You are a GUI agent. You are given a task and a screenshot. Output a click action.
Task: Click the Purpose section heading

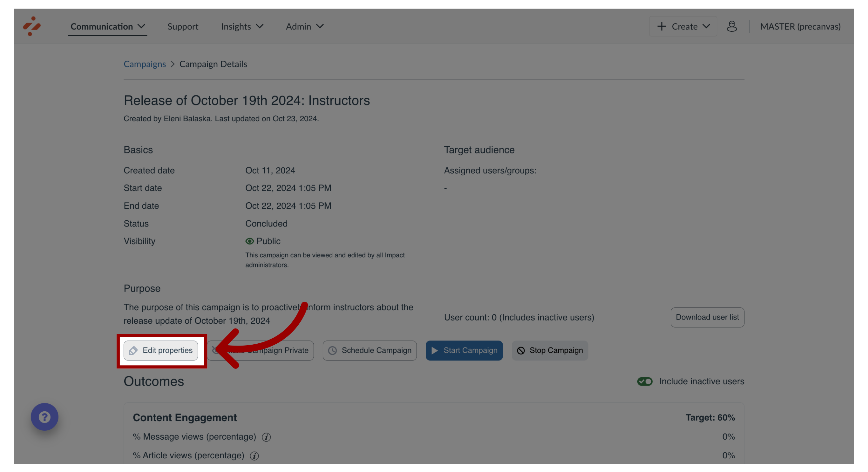(142, 288)
